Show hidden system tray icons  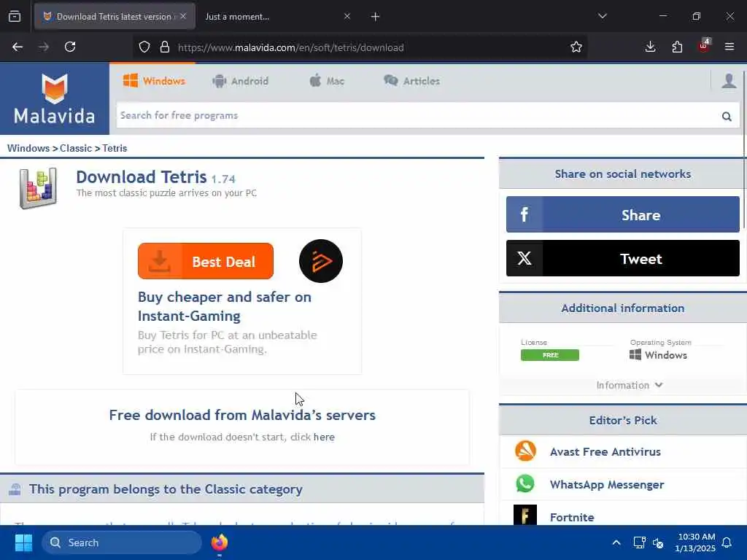(616, 542)
